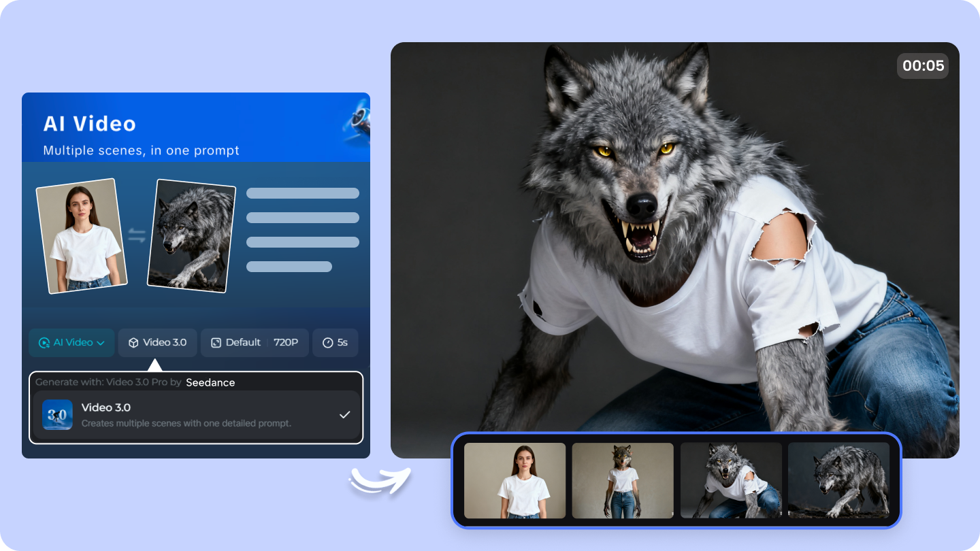Click the "Multiple scenes, in one prompt" subtitle
The height and width of the screenshot is (551, 980).
(x=142, y=150)
